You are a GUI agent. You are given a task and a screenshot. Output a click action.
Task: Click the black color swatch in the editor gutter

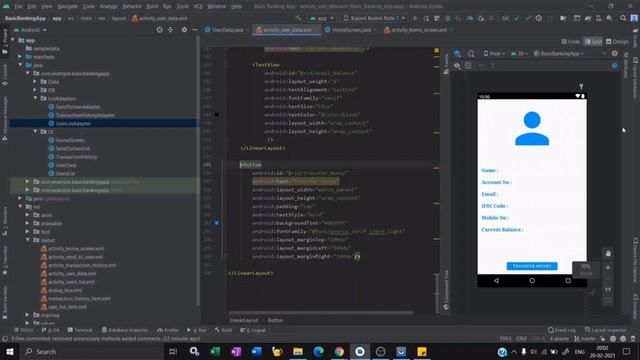(216, 115)
